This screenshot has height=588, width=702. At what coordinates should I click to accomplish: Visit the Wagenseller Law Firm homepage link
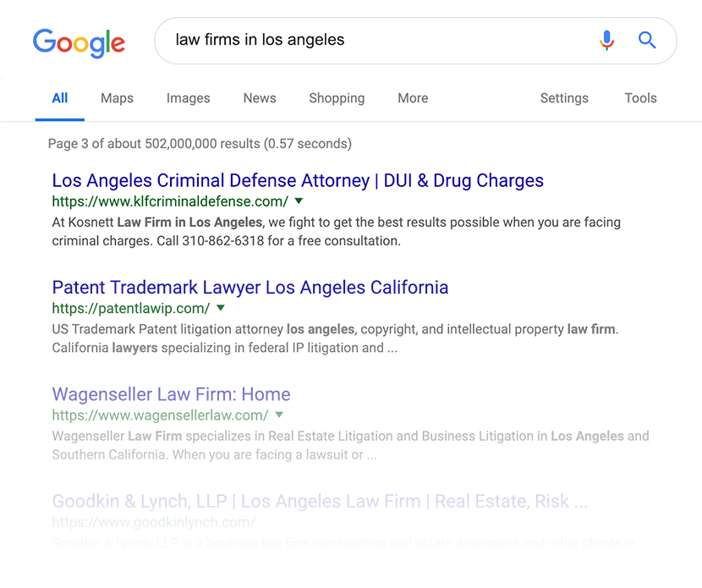point(172,394)
